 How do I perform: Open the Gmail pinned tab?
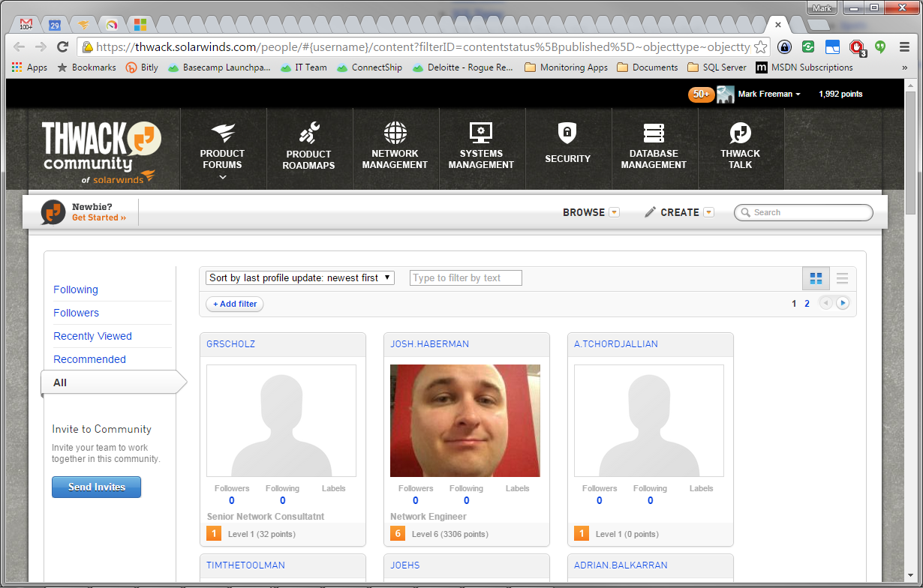26,24
